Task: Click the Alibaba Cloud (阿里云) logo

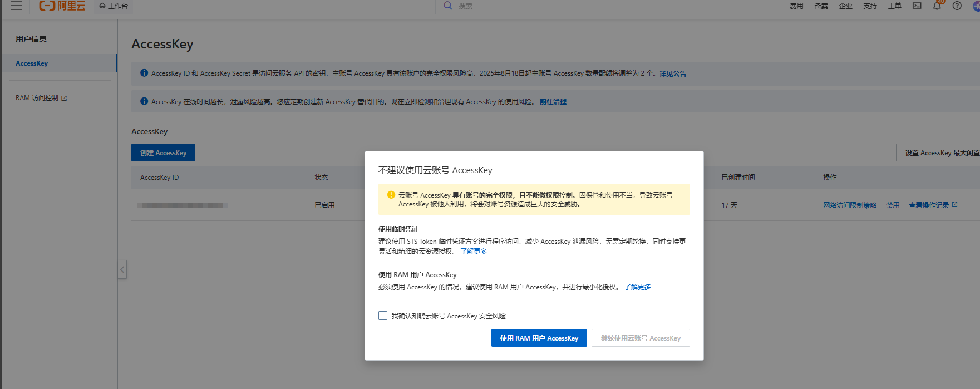Action: pos(62,6)
